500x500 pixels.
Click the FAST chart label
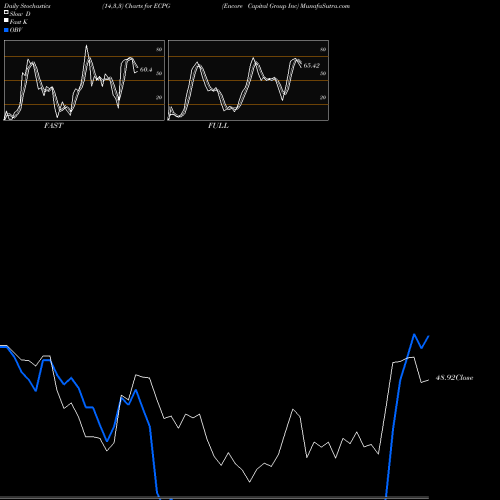coord(53,126)
